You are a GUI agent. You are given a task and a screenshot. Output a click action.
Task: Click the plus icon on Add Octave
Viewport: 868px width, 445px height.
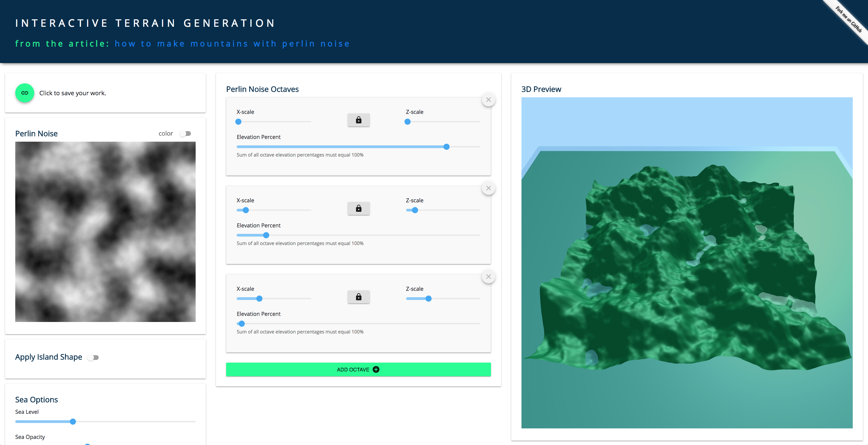[376, 369]
